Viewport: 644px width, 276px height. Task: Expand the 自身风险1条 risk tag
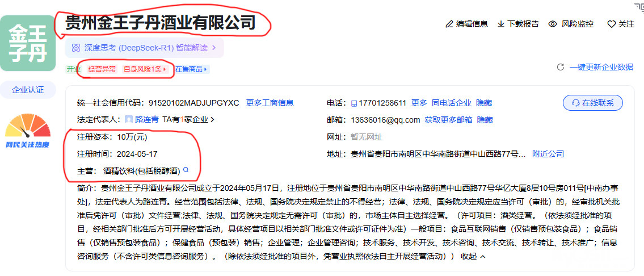145,69
